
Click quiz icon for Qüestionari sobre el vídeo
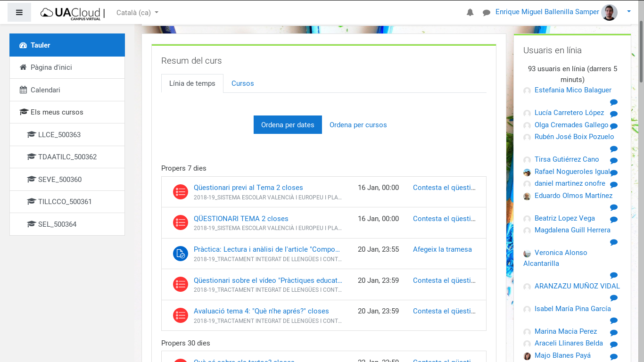tap(181, 284)
